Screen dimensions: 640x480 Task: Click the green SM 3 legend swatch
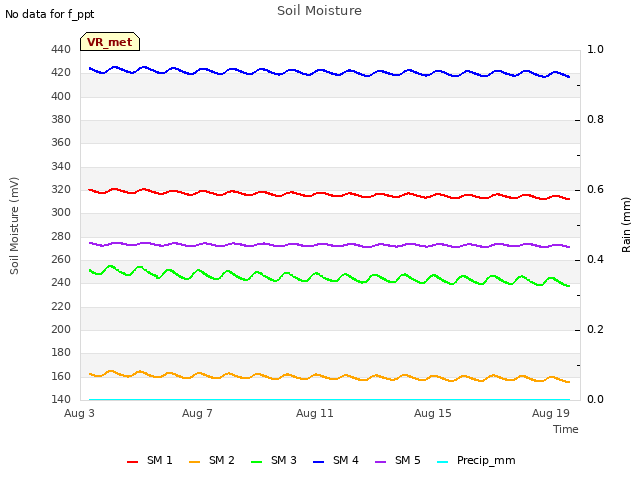(x=257, y=462)
